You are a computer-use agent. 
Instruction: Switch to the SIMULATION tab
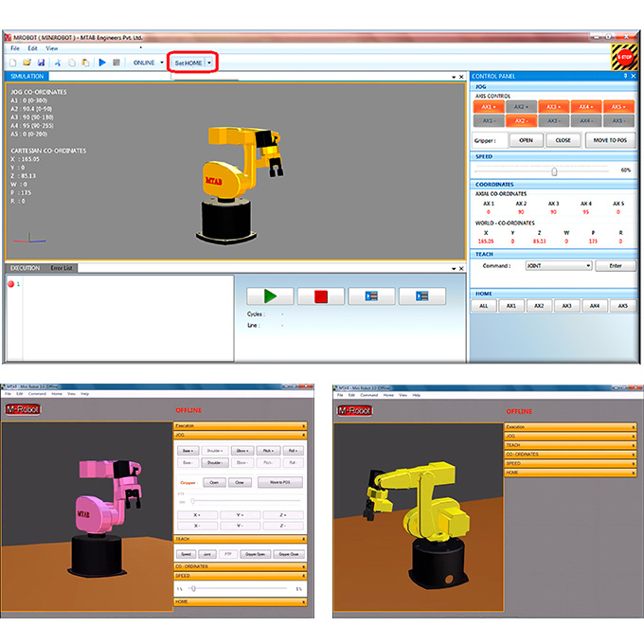(27, 76)
